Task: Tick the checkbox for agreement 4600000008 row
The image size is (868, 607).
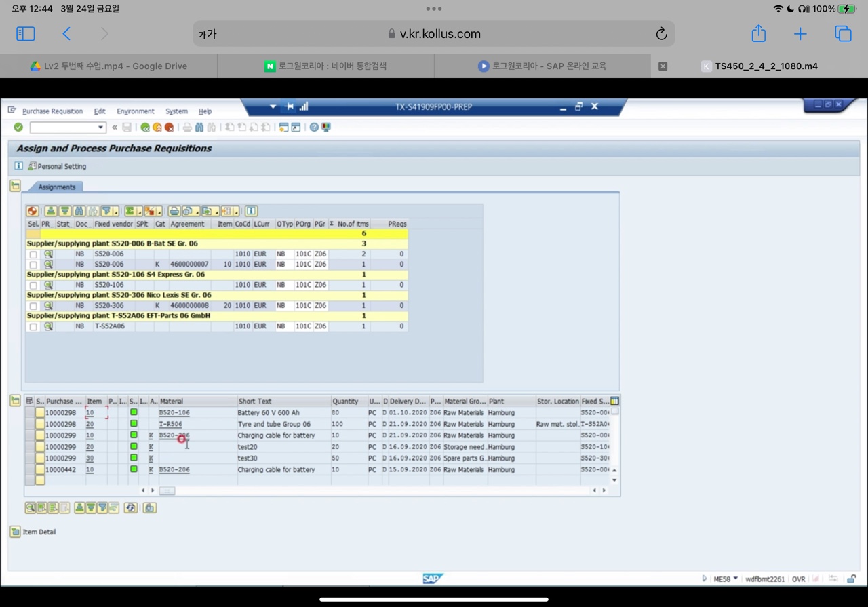Action: tap(33, 306)
